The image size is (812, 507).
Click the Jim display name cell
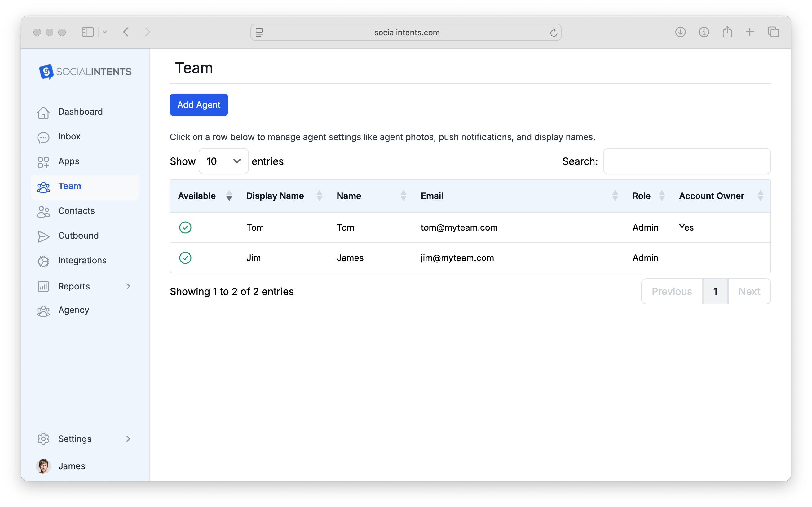254,258
